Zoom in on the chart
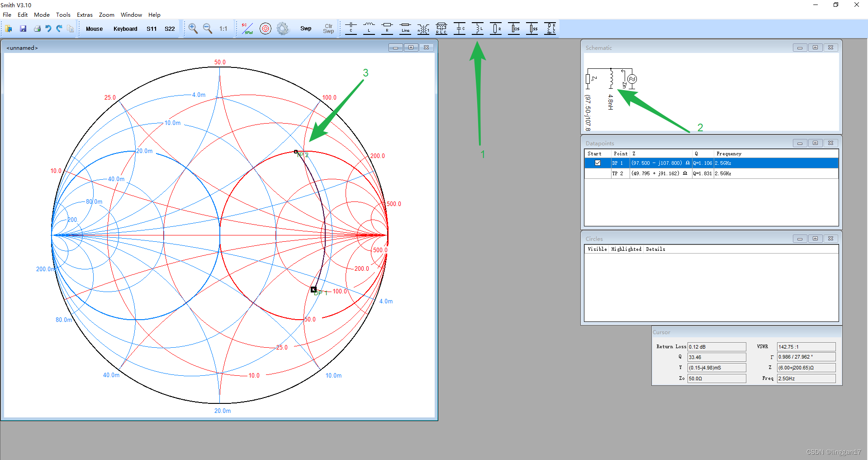 pos(193,29)
